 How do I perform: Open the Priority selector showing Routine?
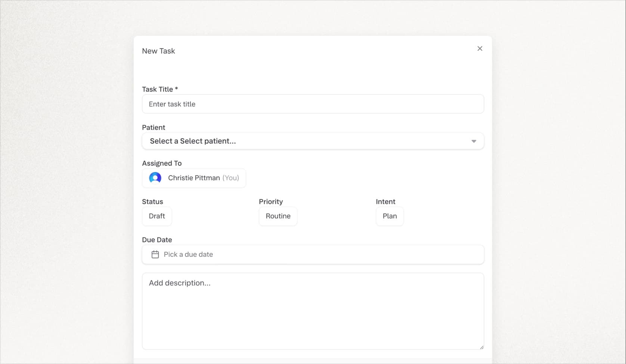[x=278, y=216]
